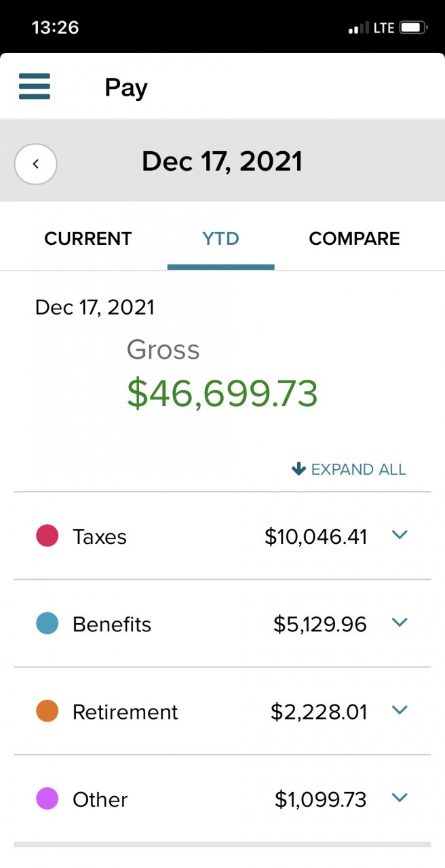Viewport: 445px width, 868px height.
Task: Expand the Benefits row chevron
Action: (x=400, y=623)
